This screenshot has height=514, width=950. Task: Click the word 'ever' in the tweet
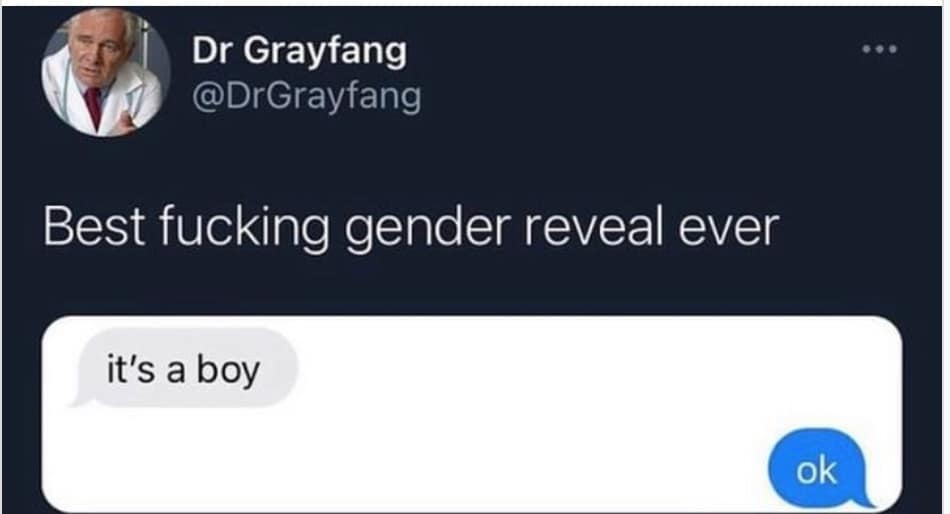click(x=729, y=229)
